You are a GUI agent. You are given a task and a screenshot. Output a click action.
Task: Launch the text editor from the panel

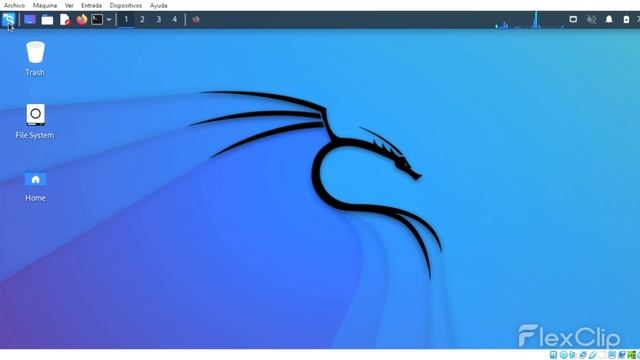(x=65, y=19)
